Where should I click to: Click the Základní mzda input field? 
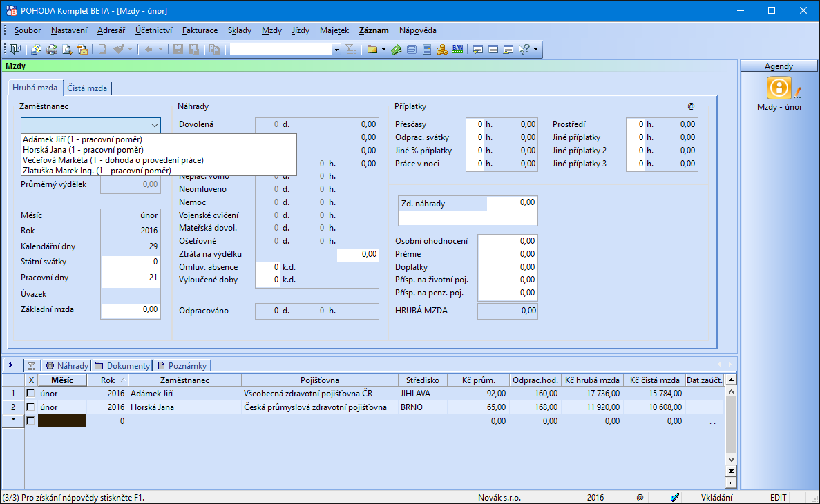130,309
